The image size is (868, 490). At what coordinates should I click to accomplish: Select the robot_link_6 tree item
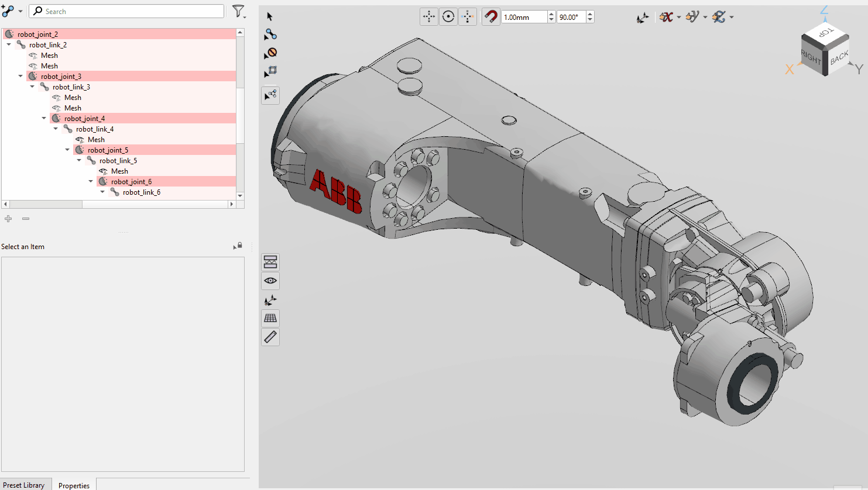coord(142,192)
